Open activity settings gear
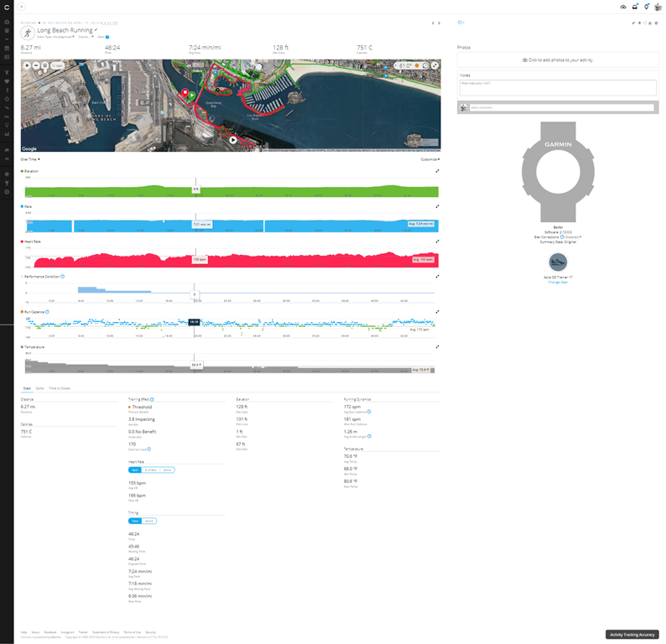This screenshot has width=666, height=644. click(x=656, y=23)
